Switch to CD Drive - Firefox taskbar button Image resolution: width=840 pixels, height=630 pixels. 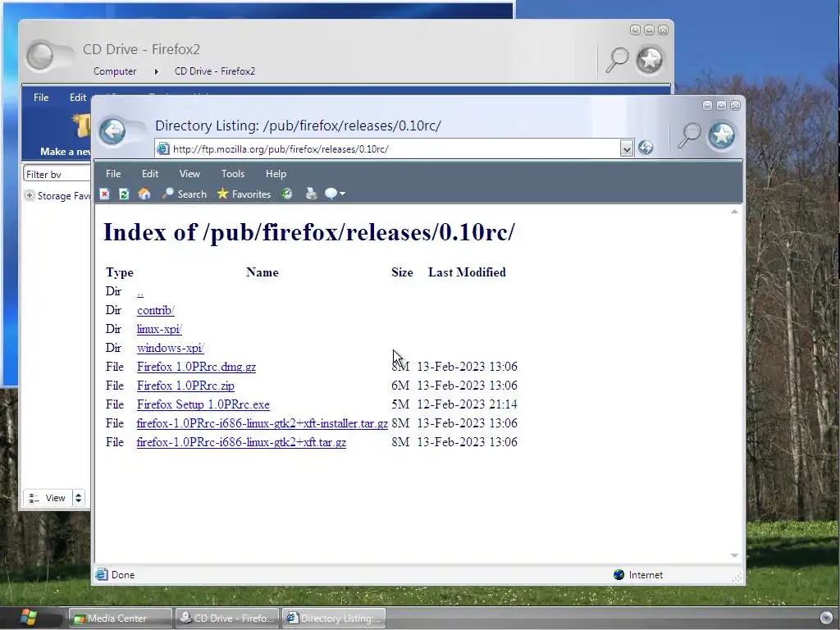pos(228,619)
